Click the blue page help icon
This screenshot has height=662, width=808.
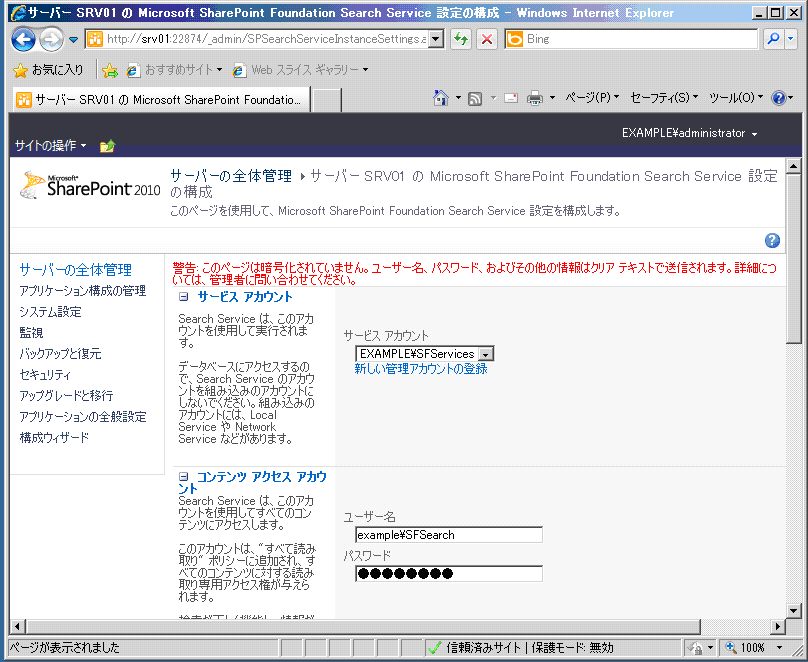pyautogui.click(x=772, y=240)
